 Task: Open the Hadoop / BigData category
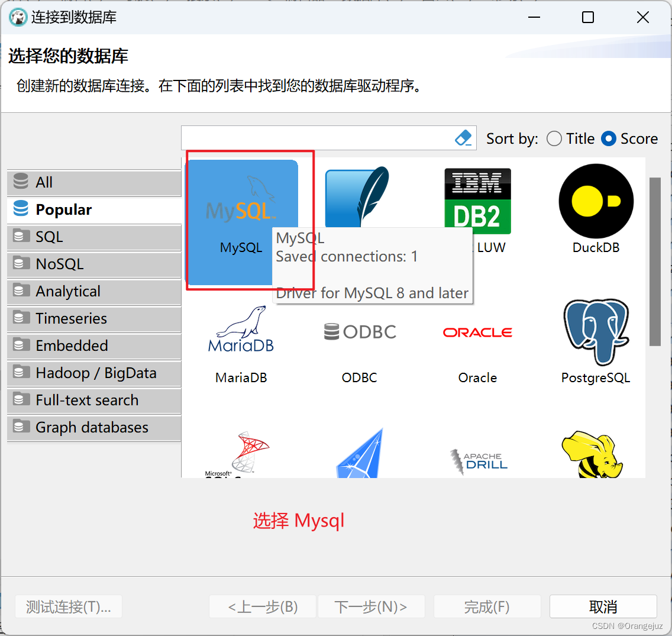click(x=94, y=373)
